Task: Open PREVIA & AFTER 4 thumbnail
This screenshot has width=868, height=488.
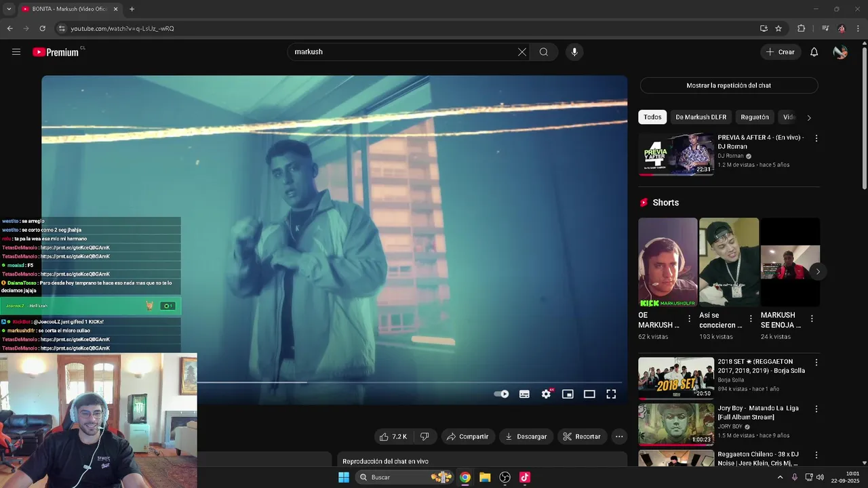Action: point(676,154)
